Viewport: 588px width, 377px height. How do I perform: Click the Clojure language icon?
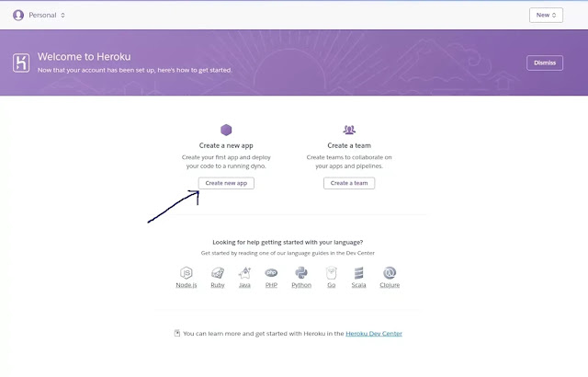(x=390, y=273)
